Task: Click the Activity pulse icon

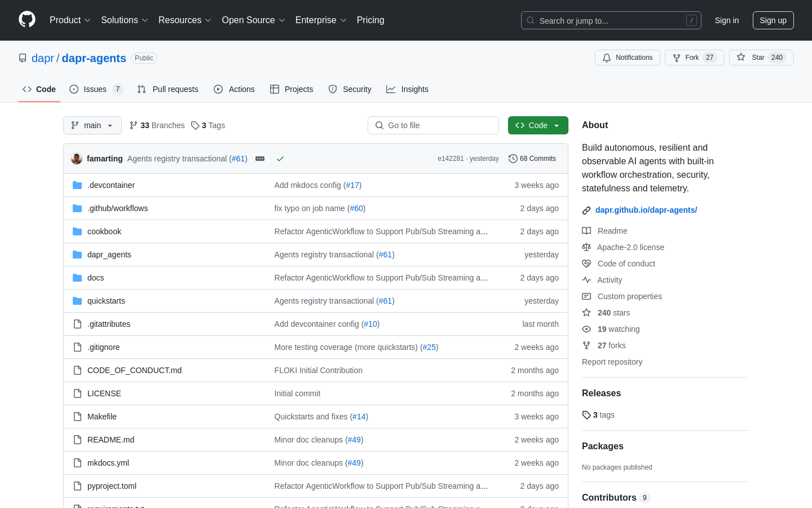Action: 586,280
